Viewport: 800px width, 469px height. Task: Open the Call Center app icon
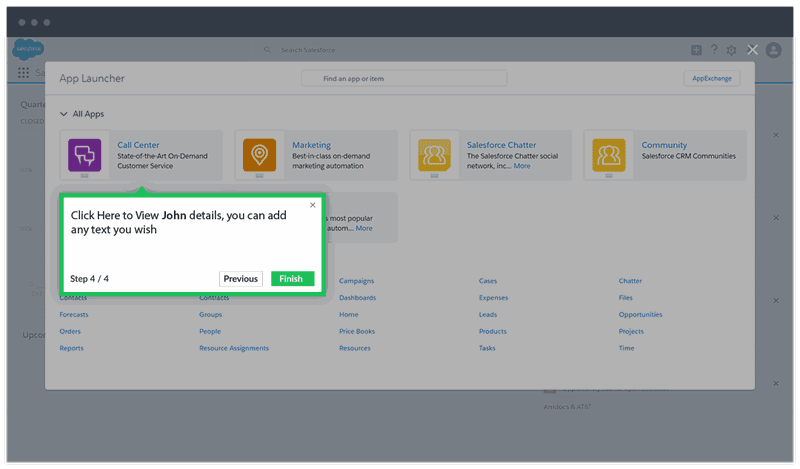pyautogui.click(x=85, y=155)
